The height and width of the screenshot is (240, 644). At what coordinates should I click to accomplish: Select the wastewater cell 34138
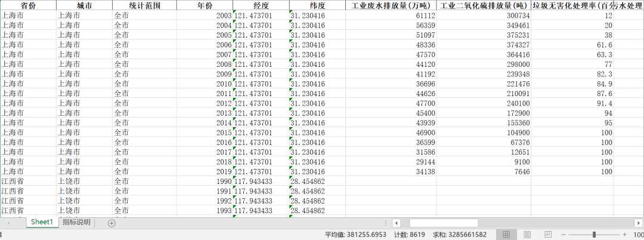click(x=391, y=172)
